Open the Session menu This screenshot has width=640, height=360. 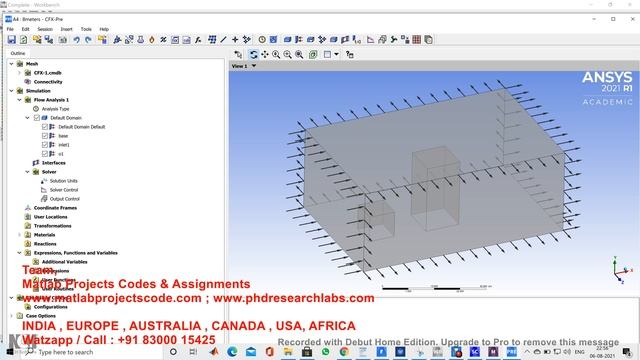coord(45,29)
